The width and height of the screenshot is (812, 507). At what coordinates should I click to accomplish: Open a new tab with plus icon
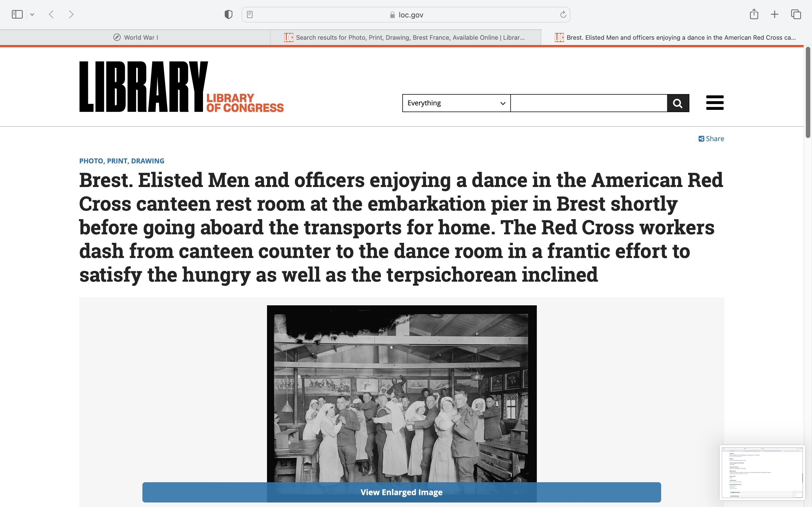[x=775, y=14]
